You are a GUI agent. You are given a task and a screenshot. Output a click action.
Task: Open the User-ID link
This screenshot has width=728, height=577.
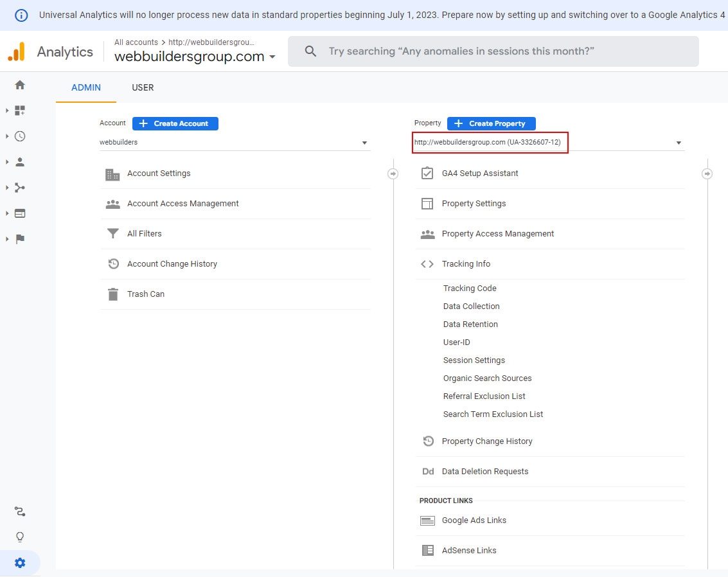point(456,342)
